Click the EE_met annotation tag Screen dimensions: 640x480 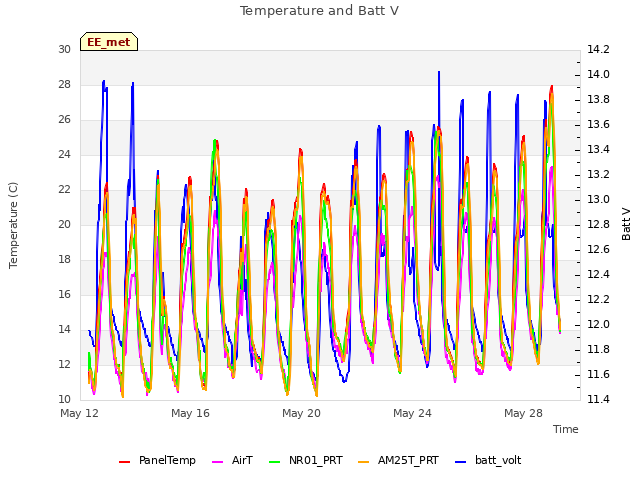coord(109,42)
